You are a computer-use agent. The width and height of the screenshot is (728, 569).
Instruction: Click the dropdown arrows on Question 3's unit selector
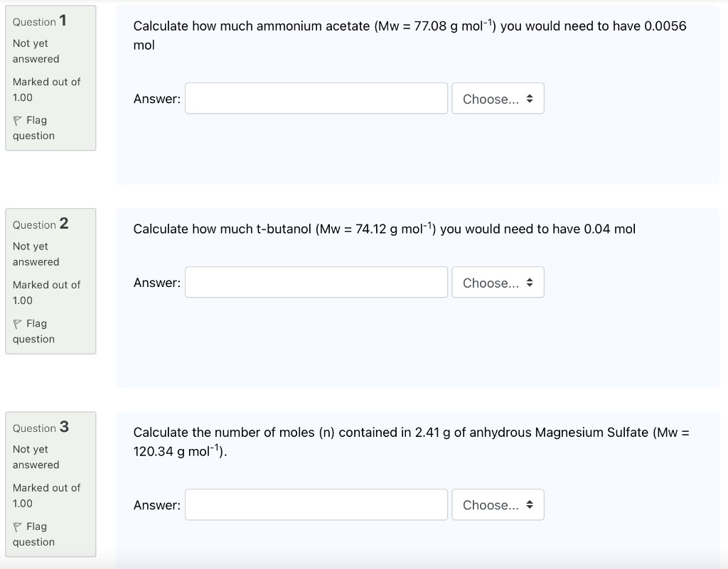[531, 504]
